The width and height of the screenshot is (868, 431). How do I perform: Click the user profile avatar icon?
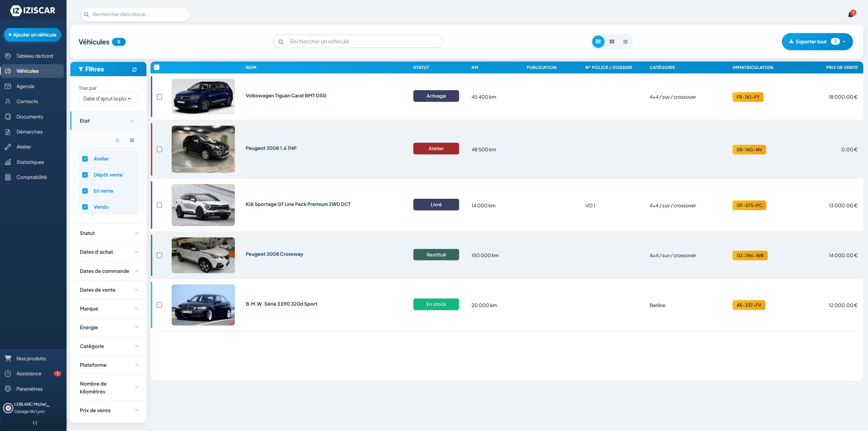(8, 408)
